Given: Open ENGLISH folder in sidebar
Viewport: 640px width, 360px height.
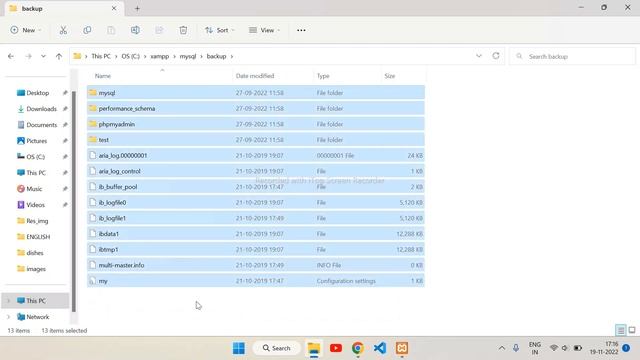Looking at the screenshot, I should point(38,237).
